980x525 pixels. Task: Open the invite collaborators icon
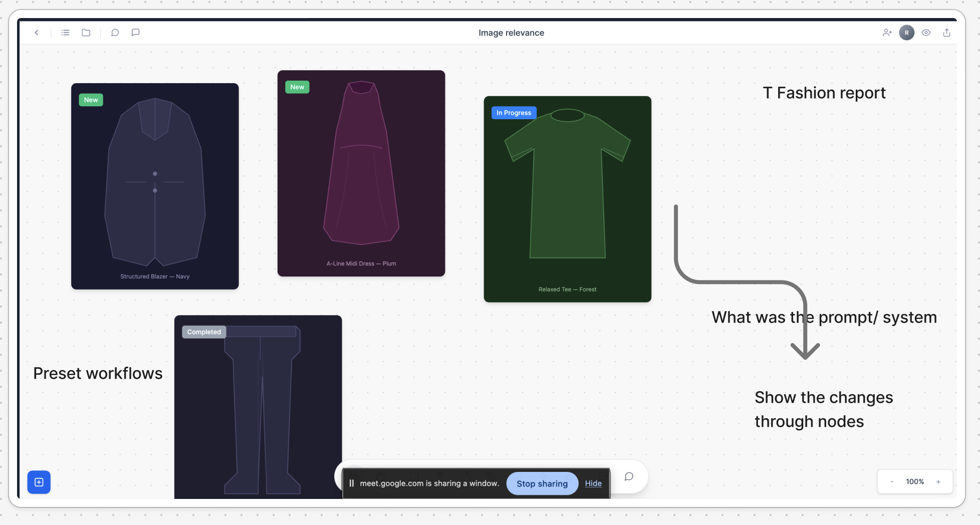coord(887,33)
